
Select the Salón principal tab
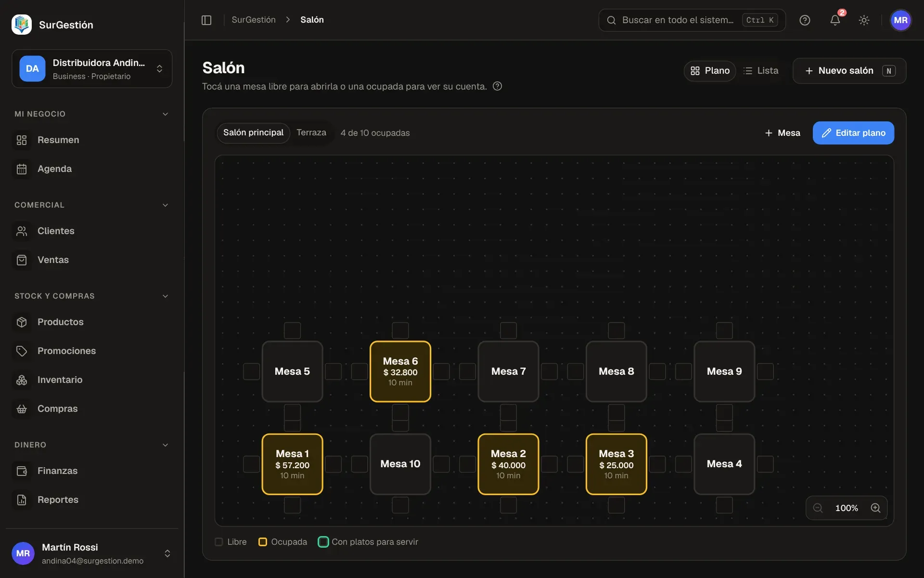point(253,133)
